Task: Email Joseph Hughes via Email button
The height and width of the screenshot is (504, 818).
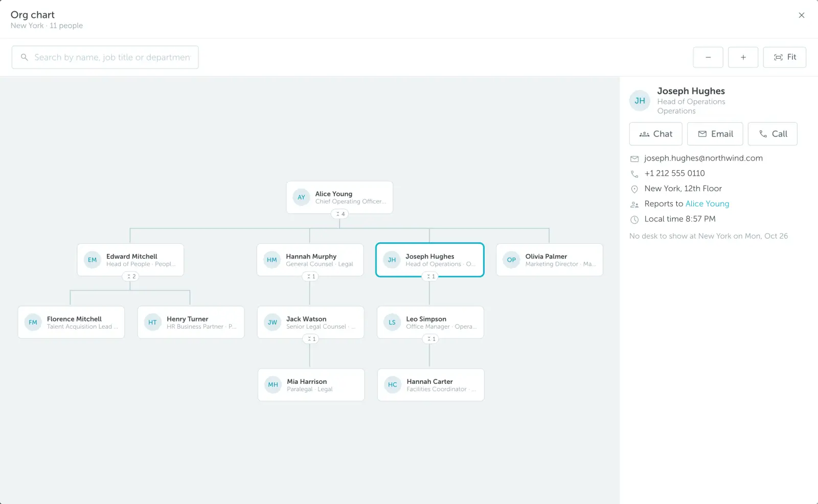Action: pyautogui.click(x=715, y=134)
